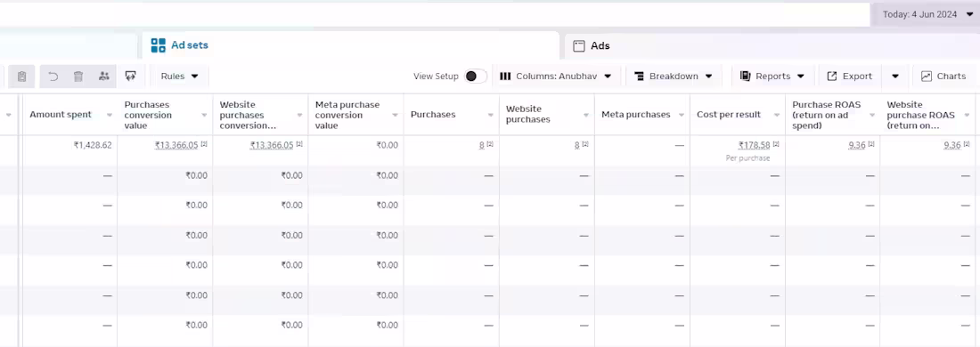Click the Charts graph icon
Screen dimensions: 980x347
[x=927, y=77]
